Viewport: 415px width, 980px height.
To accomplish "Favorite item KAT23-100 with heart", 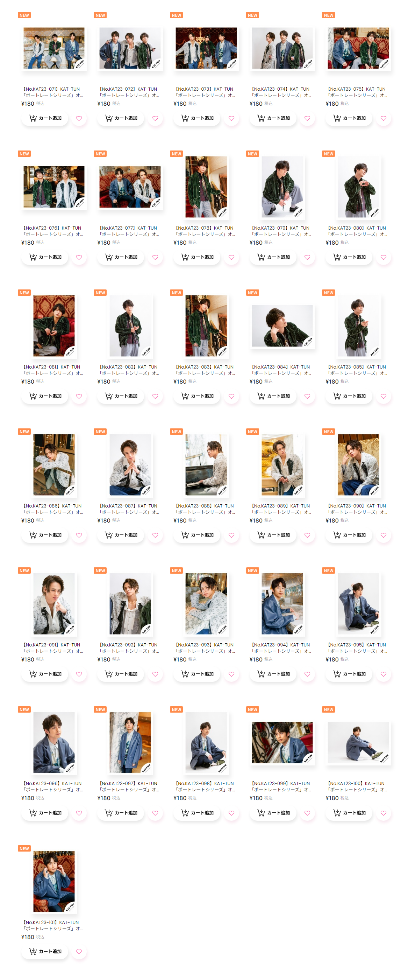I will click(383, 813).
